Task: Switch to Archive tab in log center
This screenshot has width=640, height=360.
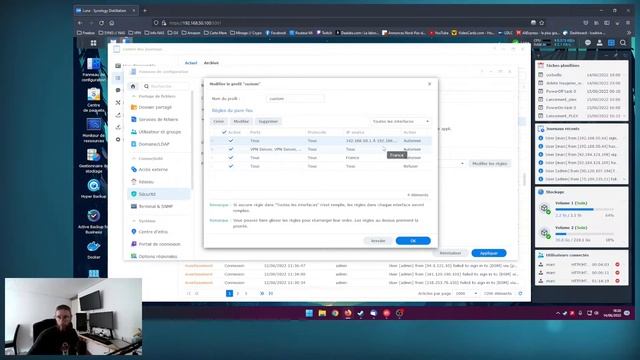Action: click(x=211, y=63)
